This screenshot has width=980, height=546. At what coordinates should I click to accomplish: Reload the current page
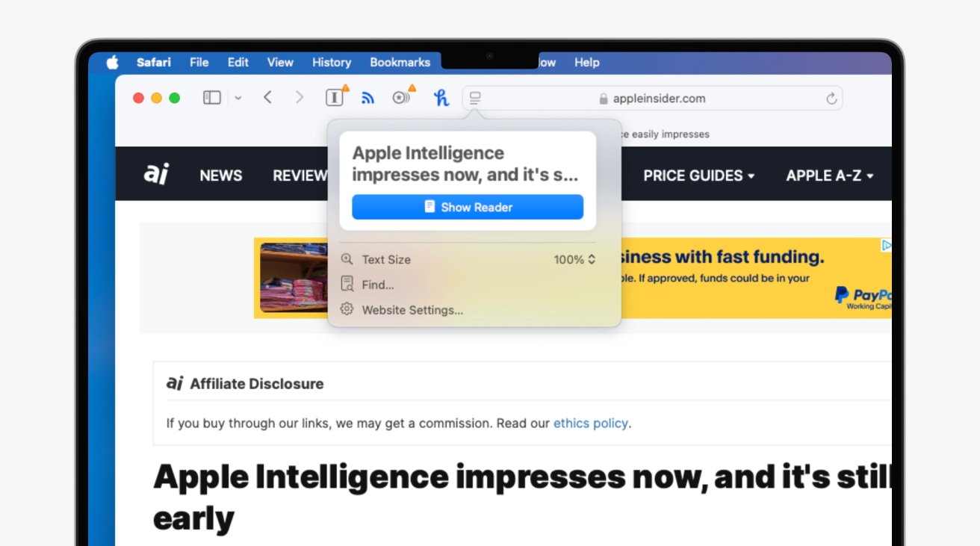point(831,99)
